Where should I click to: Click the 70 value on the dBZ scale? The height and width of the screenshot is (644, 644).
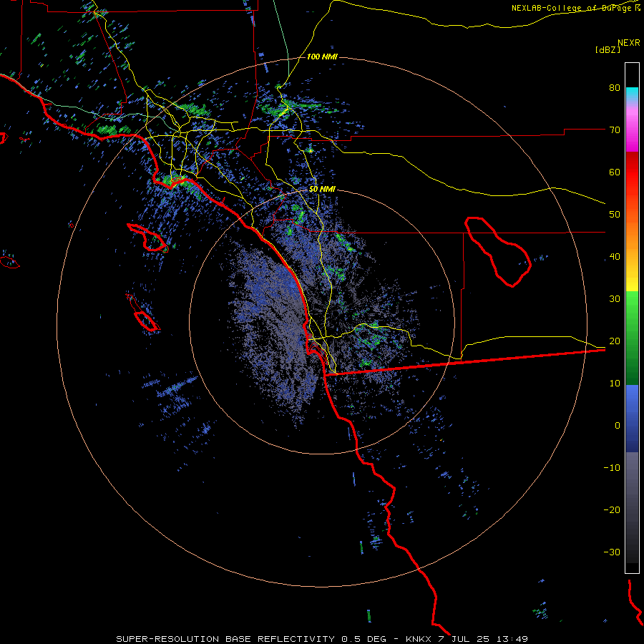tap(615, 130)
